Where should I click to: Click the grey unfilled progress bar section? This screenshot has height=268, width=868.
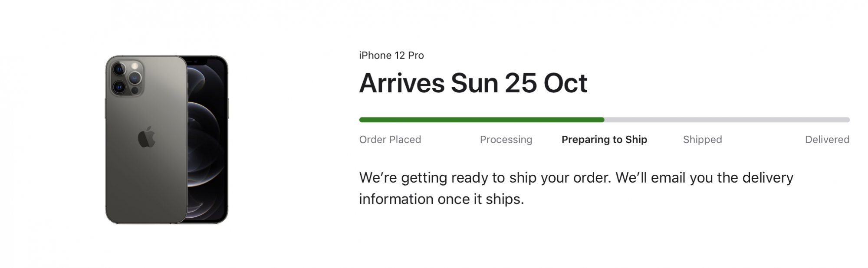pyautogui.click(x=727, y=120)
